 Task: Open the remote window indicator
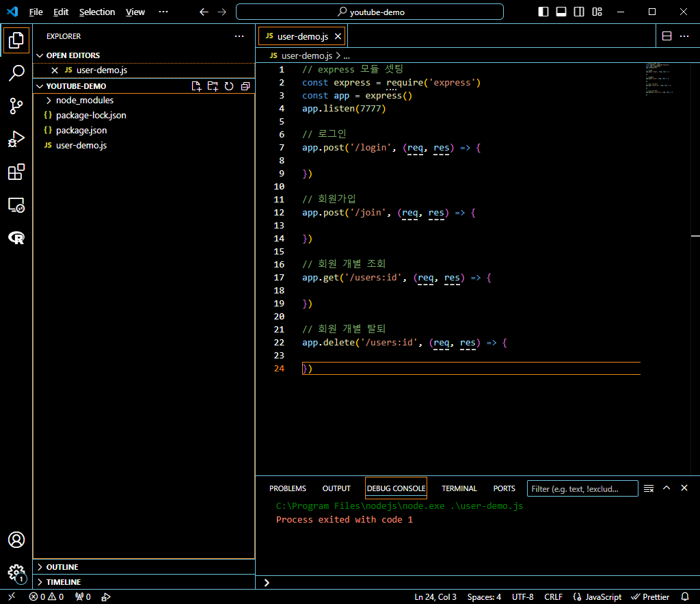[12, 596]
